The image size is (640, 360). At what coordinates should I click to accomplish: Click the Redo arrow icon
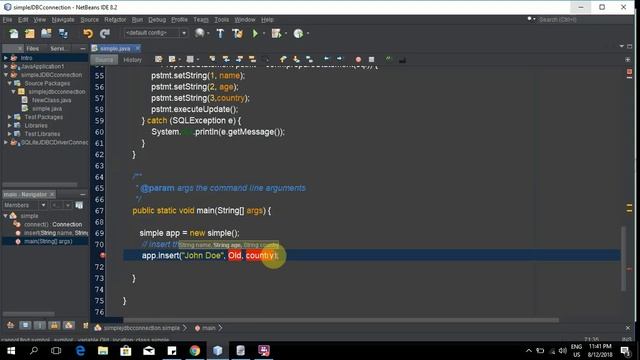point(105,33)
